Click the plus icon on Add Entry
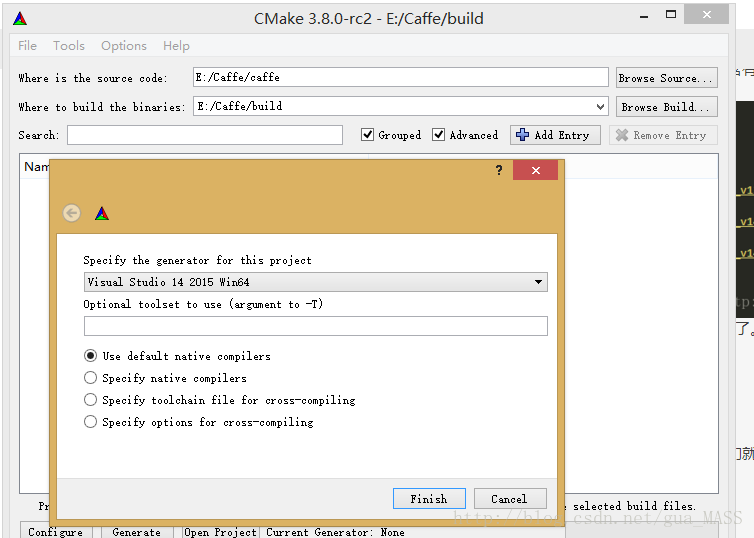 tap(523, 135)
